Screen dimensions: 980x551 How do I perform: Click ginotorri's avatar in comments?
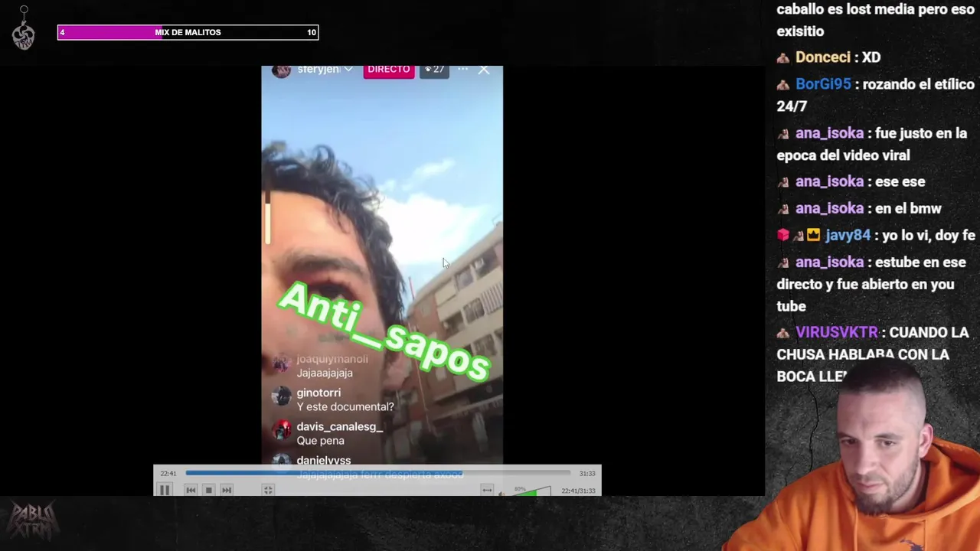tap(282, 396)
